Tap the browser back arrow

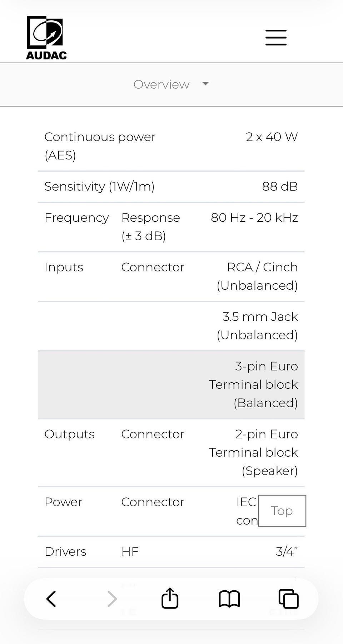point(51,599)
